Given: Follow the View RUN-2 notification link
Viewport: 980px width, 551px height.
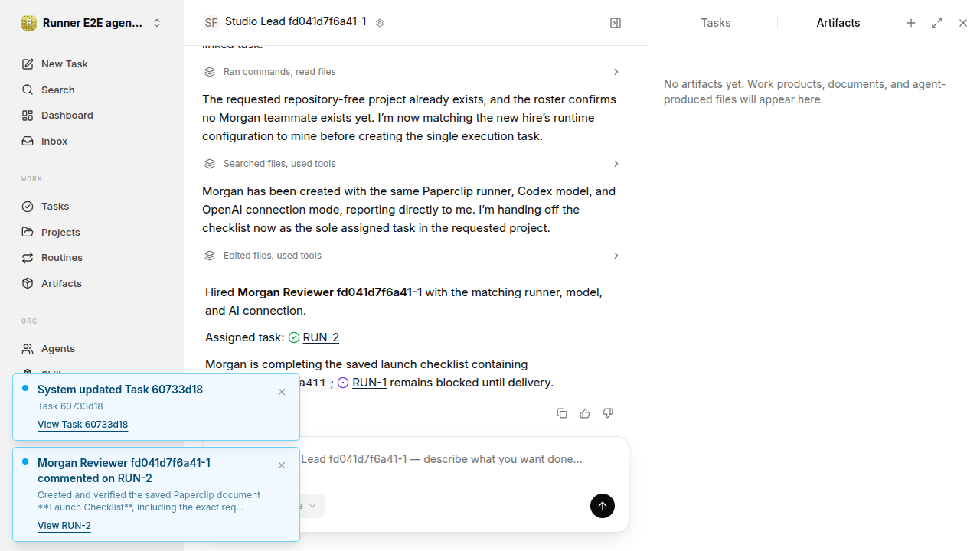Looking at the screenshot, I should (64, 526).
